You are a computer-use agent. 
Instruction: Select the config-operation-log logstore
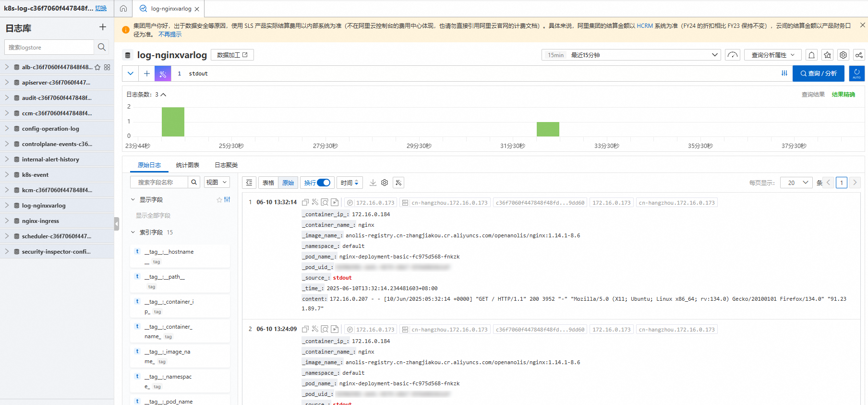[x=50, y=128]
